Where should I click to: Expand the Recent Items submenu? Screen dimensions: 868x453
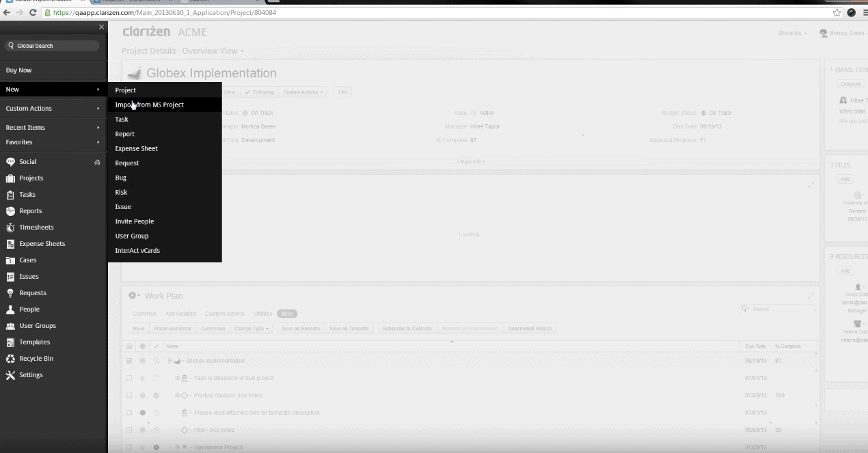(x=53, y=128)
